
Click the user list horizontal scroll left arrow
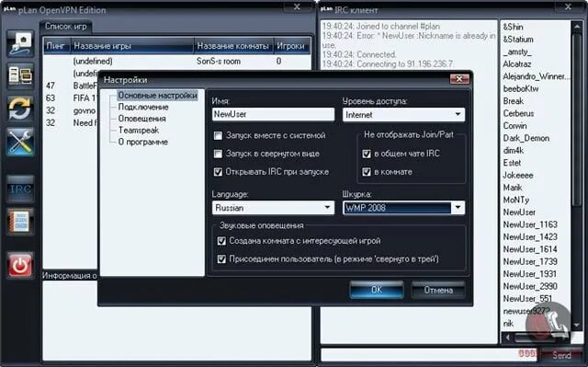click(507, 338)
